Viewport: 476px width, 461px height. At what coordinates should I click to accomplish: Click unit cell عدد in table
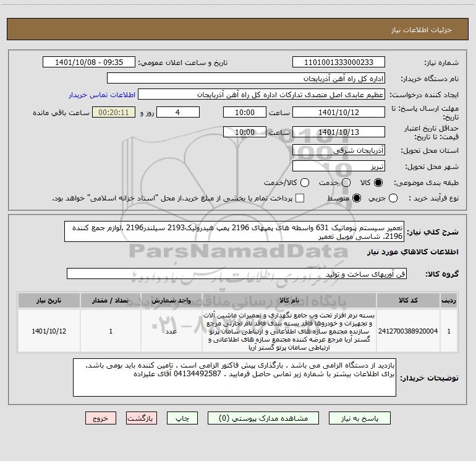coord(171,331)
